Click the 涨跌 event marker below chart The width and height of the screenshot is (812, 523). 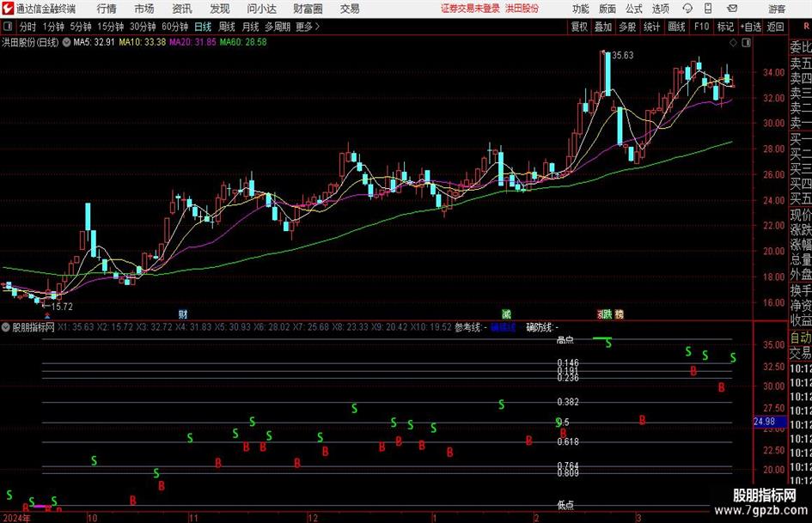[605, 313]
